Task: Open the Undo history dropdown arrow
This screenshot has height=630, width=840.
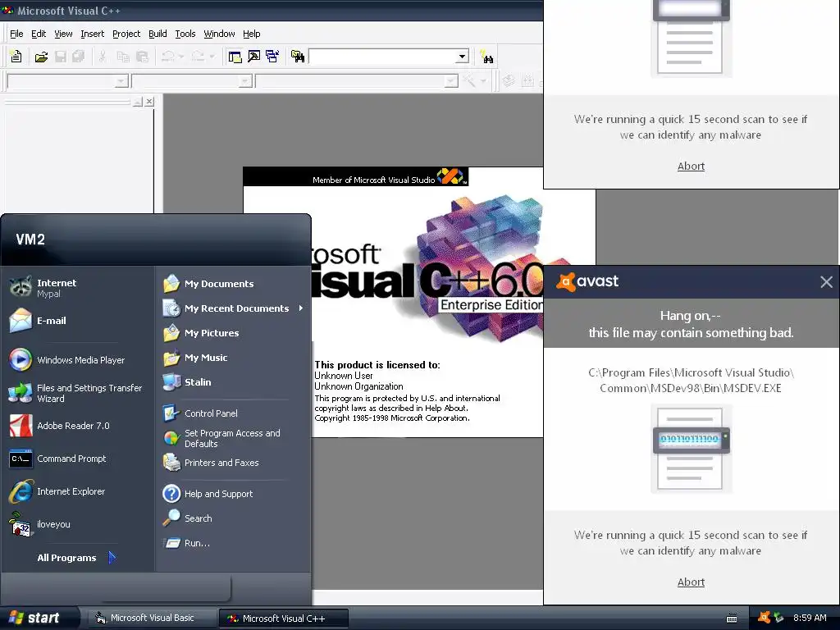Action: tap(181, 57)
